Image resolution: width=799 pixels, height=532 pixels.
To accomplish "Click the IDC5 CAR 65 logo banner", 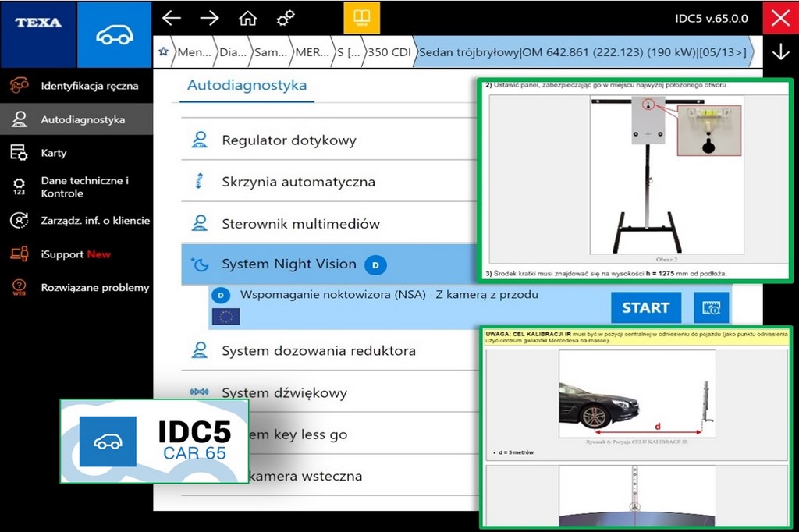I will [154, 442].
